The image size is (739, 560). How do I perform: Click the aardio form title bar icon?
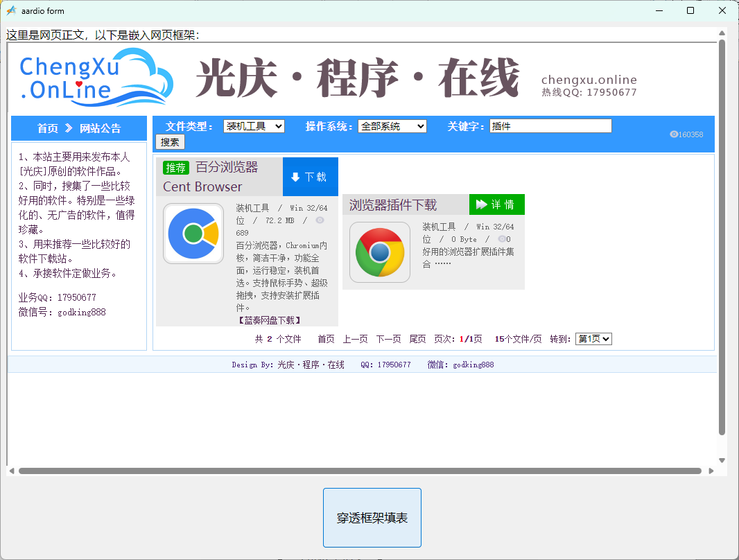pyautogui.click(x=11, y=10)
